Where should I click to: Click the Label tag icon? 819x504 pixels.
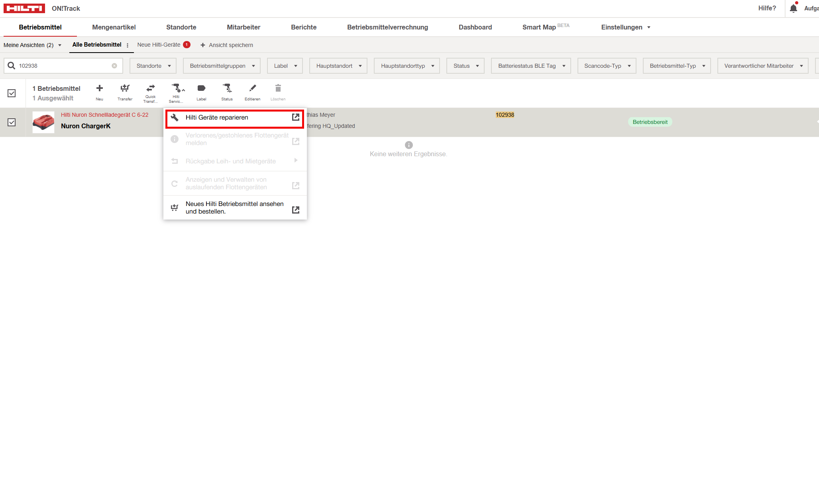click(202, 88)
